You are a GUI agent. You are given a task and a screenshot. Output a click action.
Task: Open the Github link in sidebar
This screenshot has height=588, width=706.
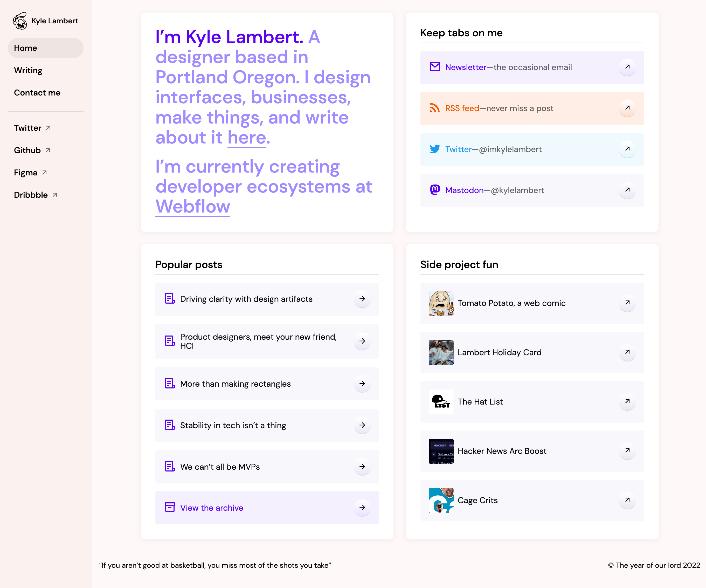click(32, 150)
